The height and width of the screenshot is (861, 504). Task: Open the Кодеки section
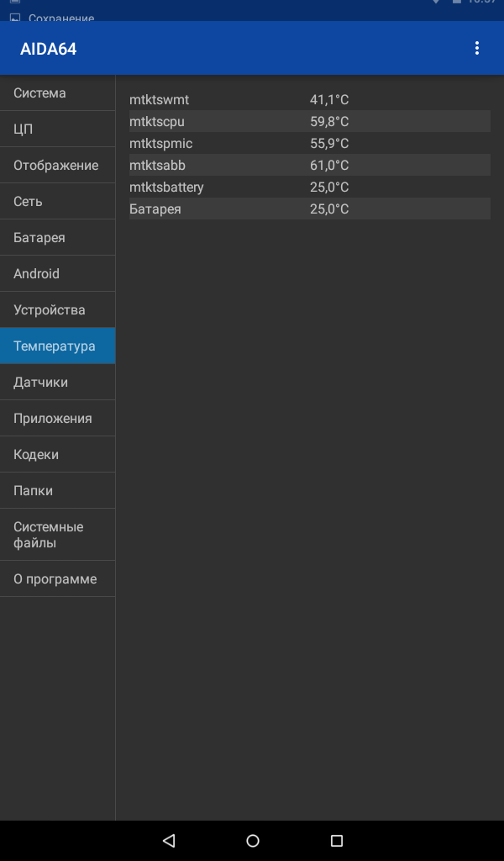(58, 455)
